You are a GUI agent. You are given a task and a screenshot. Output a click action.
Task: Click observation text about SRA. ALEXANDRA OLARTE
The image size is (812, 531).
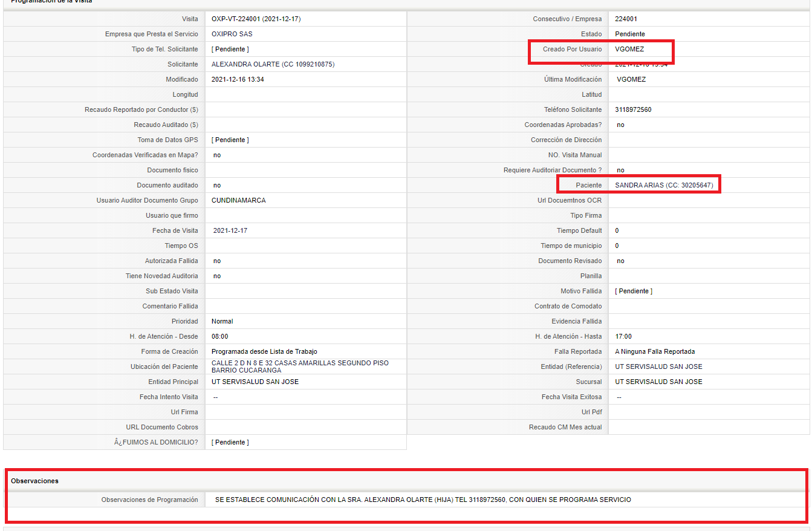(x=423, y=500)
